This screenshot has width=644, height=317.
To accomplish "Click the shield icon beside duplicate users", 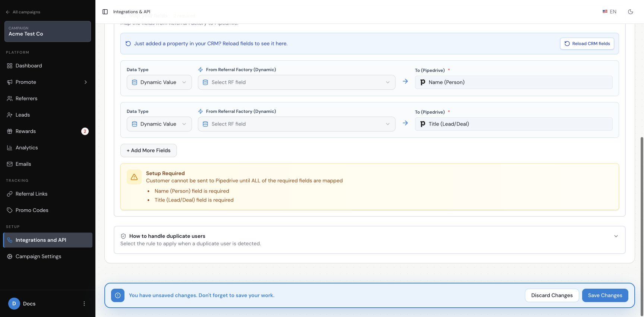I will [x=123, y=236].
